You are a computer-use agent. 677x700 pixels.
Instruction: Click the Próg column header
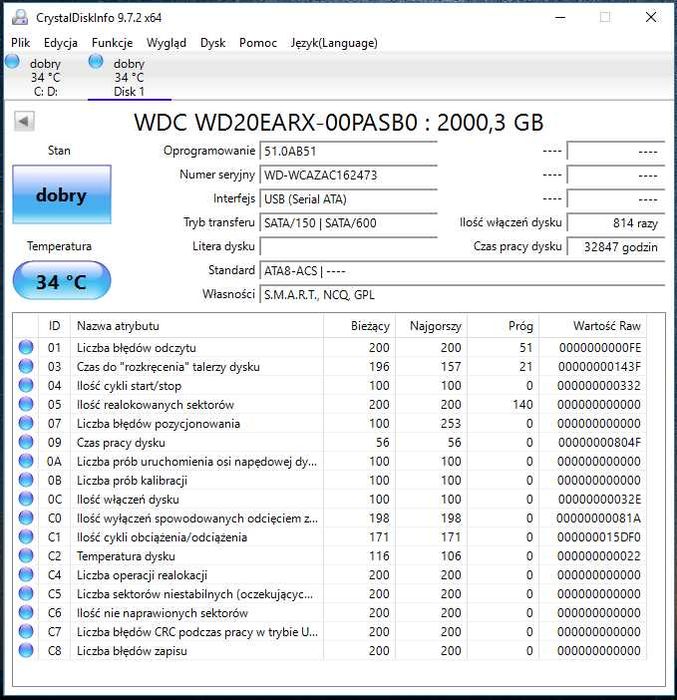(x=503, y=326)
